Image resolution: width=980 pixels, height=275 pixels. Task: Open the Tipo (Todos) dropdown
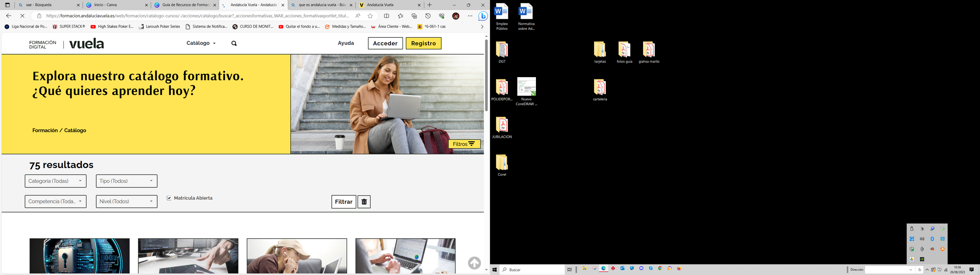click(x=126, y=181)
